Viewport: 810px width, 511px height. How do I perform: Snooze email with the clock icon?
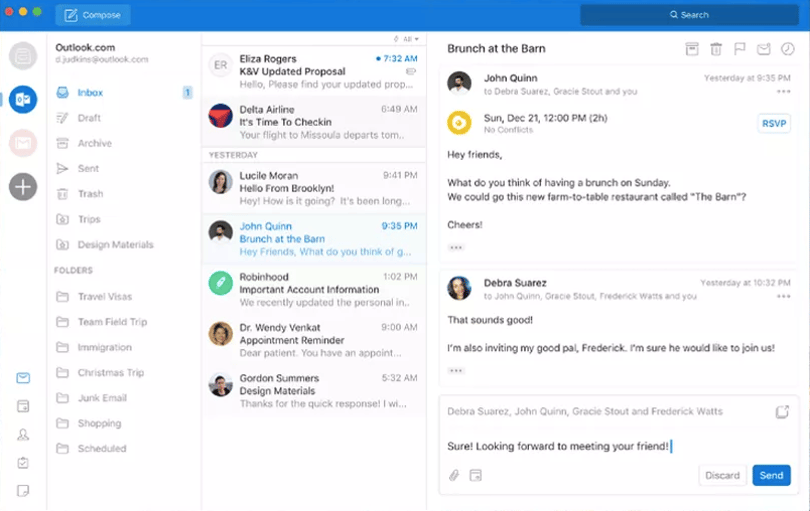click(787, 49)
